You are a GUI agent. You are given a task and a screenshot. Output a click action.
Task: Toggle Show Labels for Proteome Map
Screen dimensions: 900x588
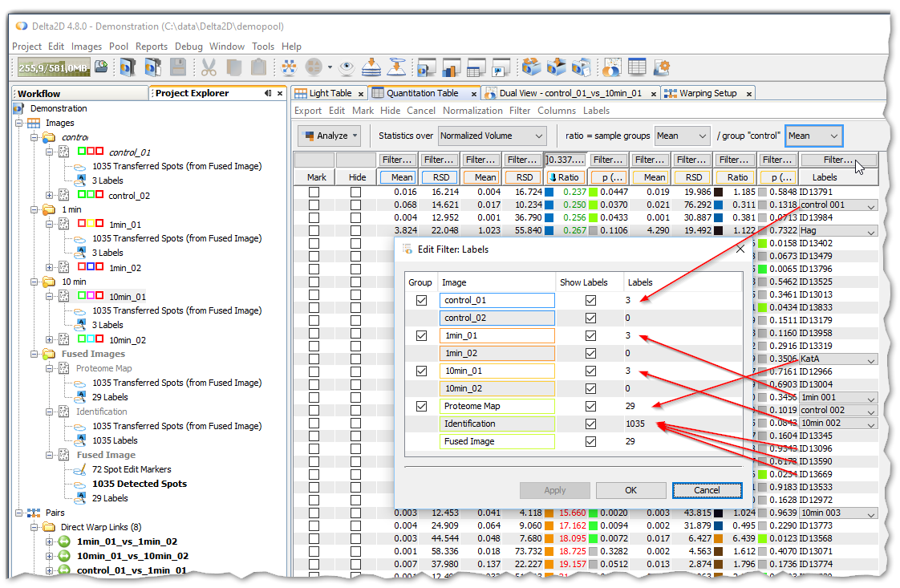590,406
